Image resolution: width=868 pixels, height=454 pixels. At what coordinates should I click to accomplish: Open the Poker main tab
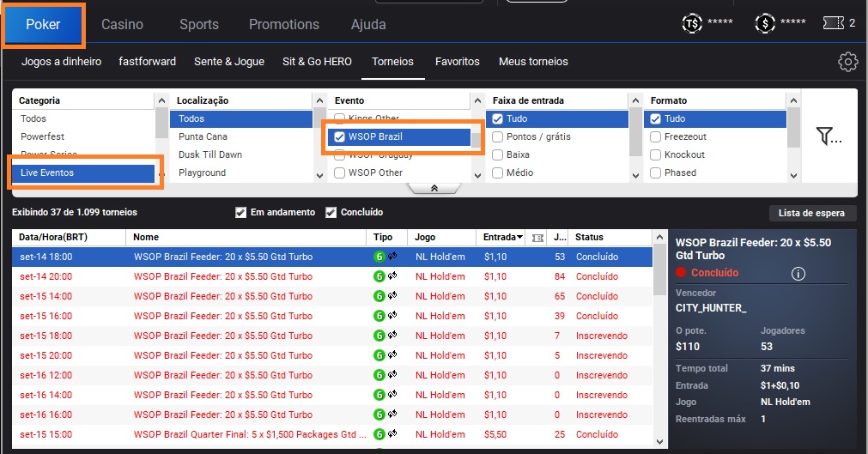pos(43,24)
